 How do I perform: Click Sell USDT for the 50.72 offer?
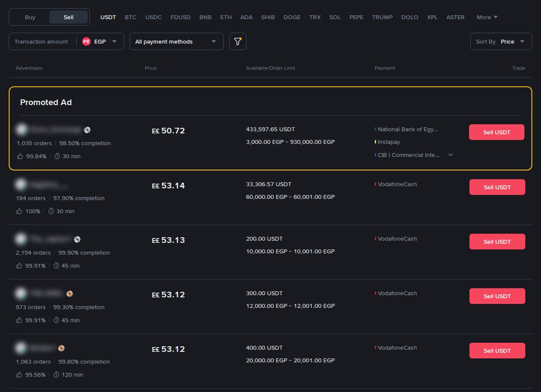[496, 132]
